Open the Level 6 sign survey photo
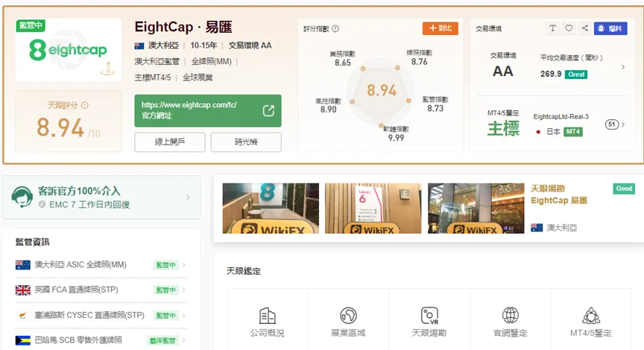The image size is (644, 350). (x=373, y=209)
